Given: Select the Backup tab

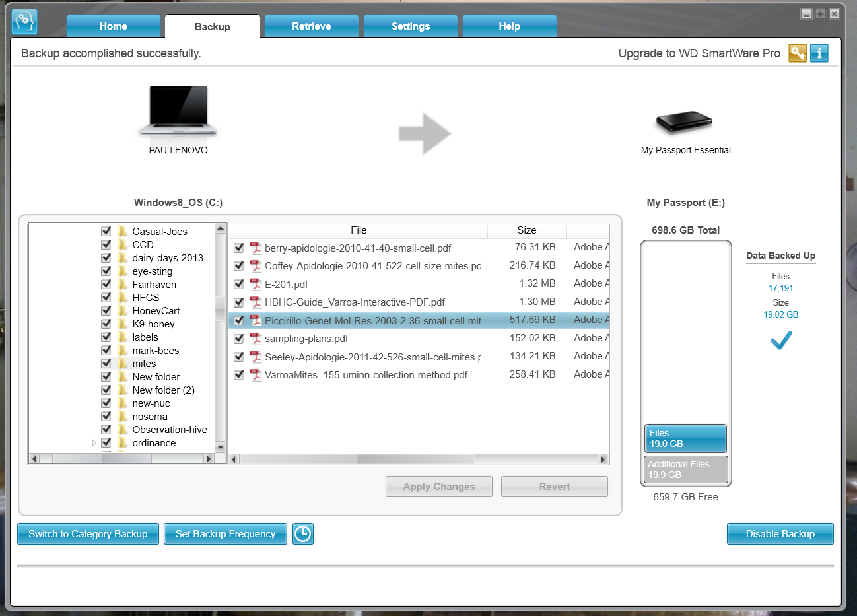Looking at the screenshot, I should [213, 26].
